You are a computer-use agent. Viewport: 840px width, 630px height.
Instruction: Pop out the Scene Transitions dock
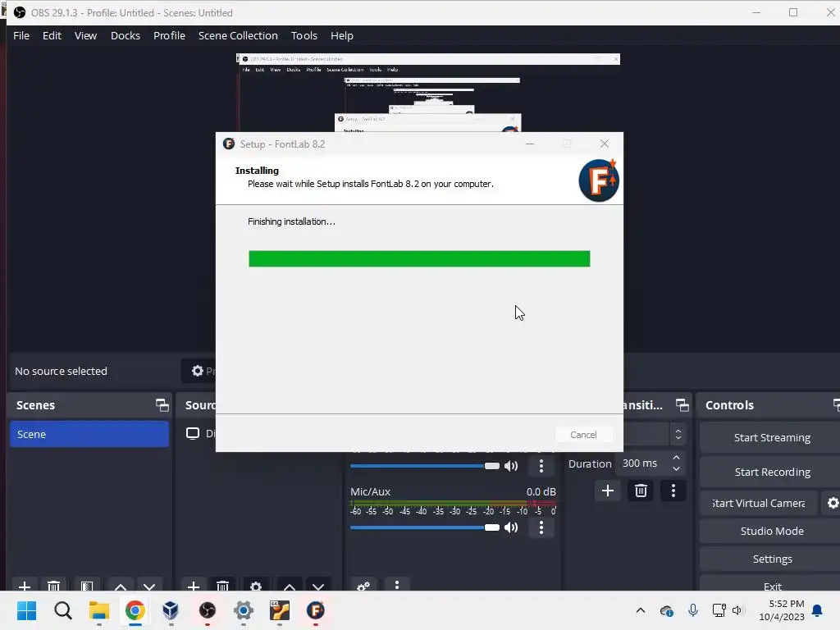[x=682, y=405]
